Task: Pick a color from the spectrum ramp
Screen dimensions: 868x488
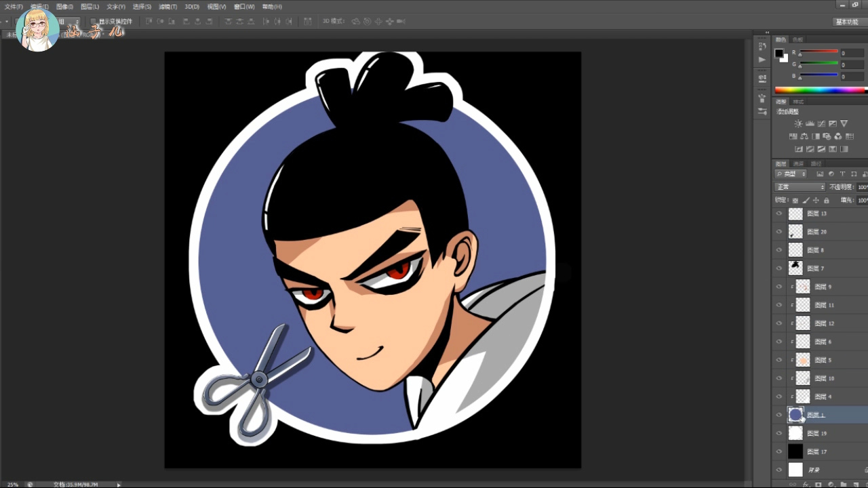Action: [820, 90]
